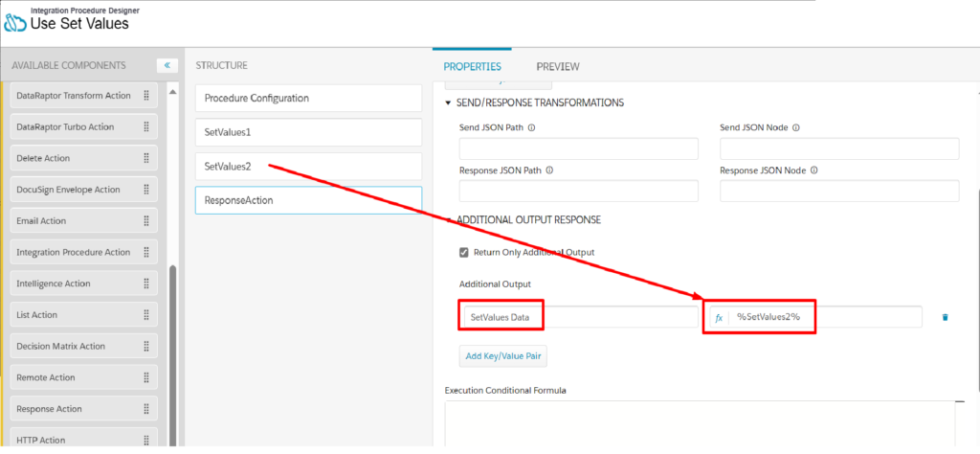The width and height of the screenshot is (980, 454).
Task: Click the Response JSON Path info icon
Action: [552, 170]
